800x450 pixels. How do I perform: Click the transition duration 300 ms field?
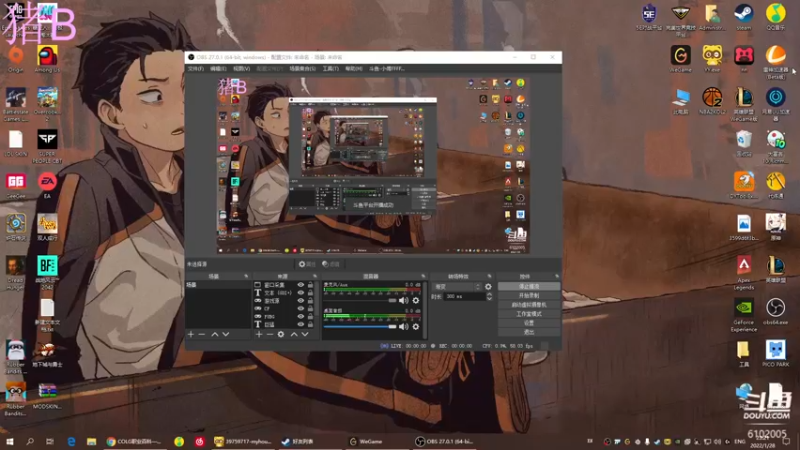[465, 296]
